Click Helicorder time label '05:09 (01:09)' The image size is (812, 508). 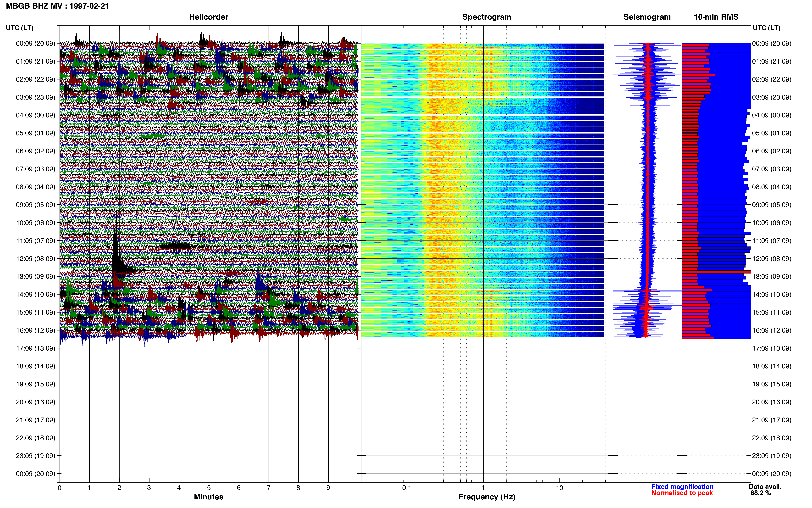point(36,133)
